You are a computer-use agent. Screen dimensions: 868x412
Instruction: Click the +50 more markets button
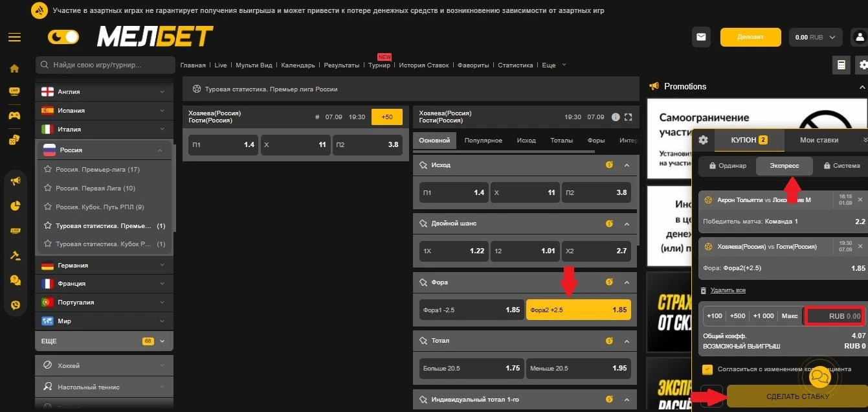point(387,117)
